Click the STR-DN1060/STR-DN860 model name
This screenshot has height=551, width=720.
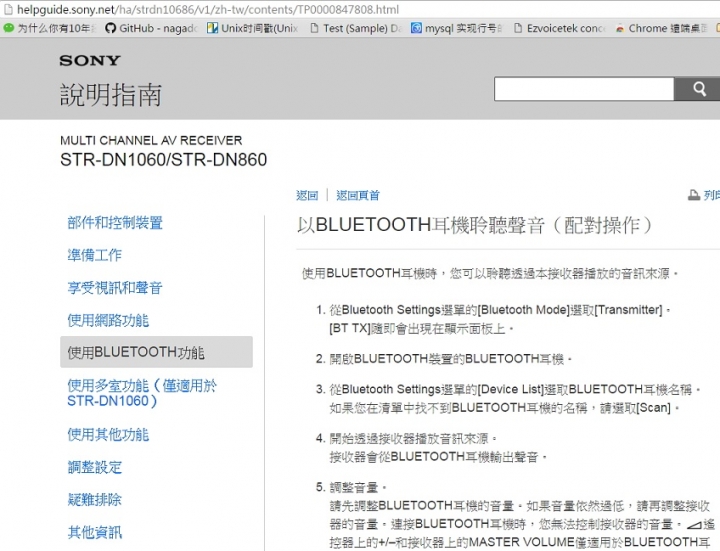click(163, 160)
